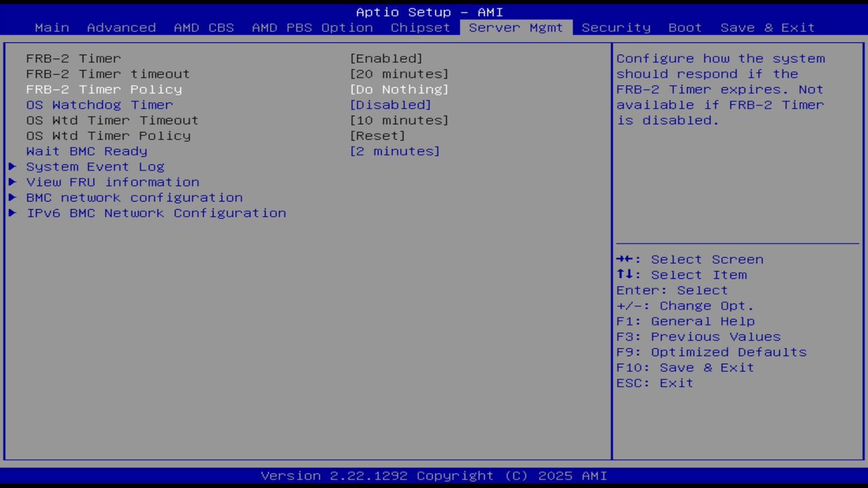Select the FRB-2 Timer Policy label

pos(104,89)
